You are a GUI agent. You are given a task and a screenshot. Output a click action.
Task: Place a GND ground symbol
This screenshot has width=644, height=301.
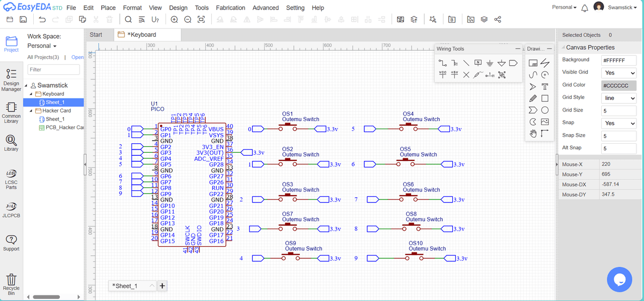coord(490,63)
